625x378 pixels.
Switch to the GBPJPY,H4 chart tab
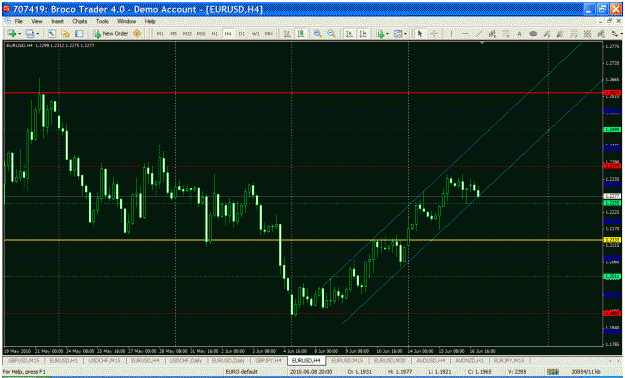click(268, 360)
